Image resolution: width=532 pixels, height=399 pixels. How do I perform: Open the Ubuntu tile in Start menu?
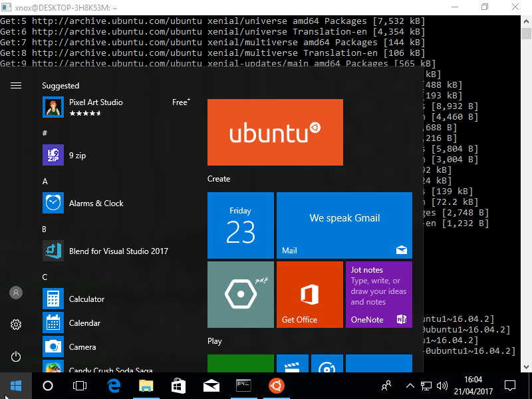pyautogui.click(x=275, y=132)
